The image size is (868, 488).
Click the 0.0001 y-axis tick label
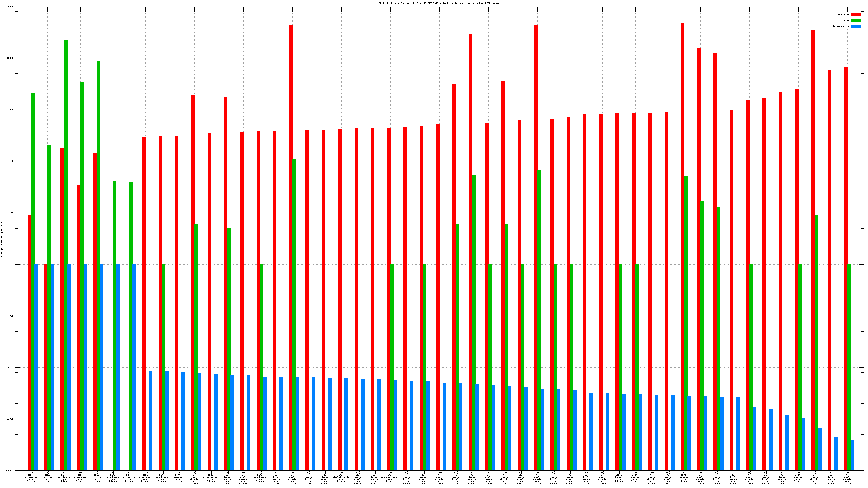10,470
